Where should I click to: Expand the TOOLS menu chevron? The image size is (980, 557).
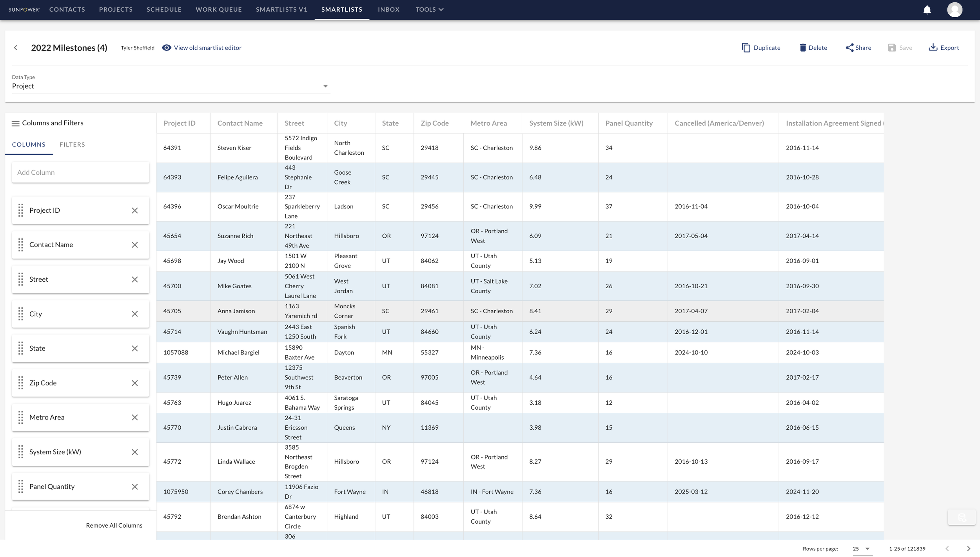tap(441, 9)
